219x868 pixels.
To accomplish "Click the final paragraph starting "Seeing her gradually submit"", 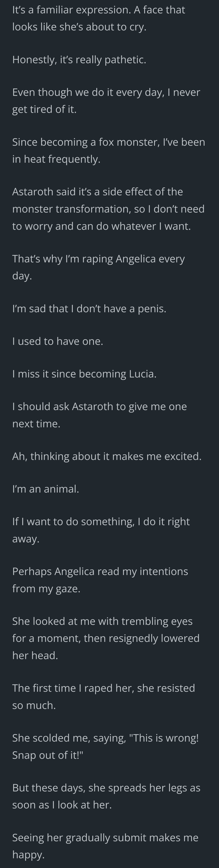I will click(105, 846).
